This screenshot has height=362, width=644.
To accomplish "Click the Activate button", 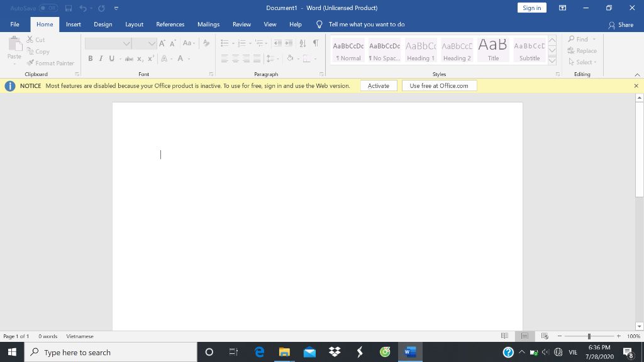I will pyautogui.click(x=378, y=85).
